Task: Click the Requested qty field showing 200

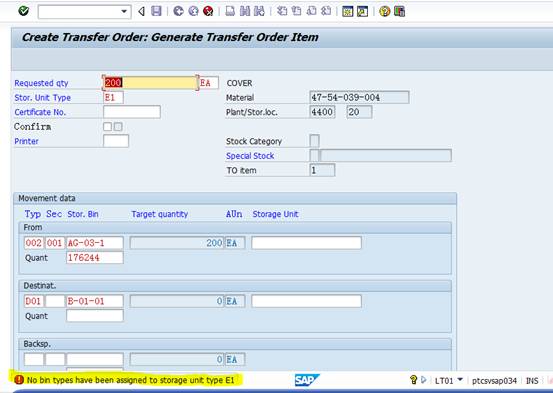Action: coord(151,83)
